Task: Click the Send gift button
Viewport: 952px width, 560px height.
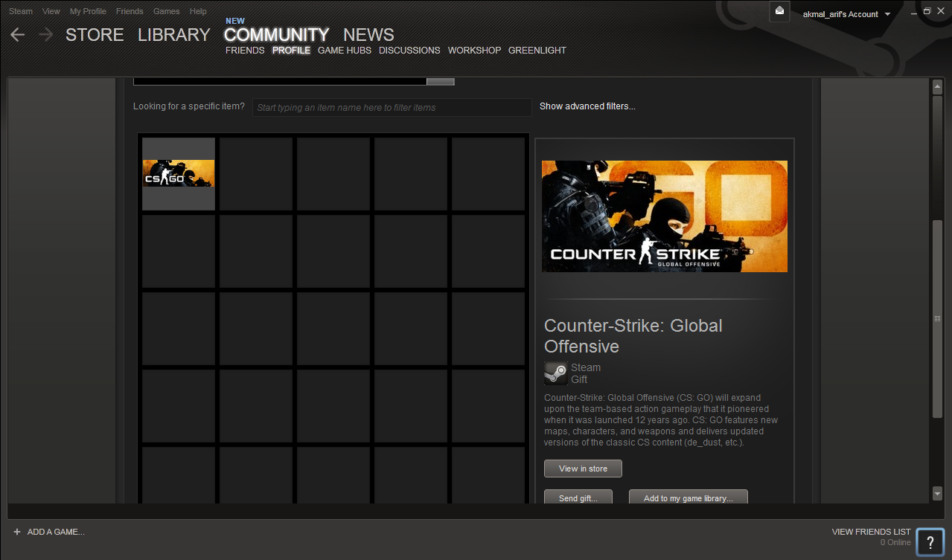Action: 578,498
